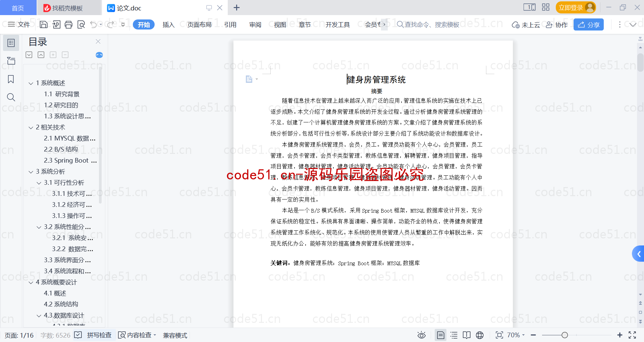Screen dimensions: 644x342
Task: Select the 开发工具 ribbon tab
Action: (x=337, y=24)
